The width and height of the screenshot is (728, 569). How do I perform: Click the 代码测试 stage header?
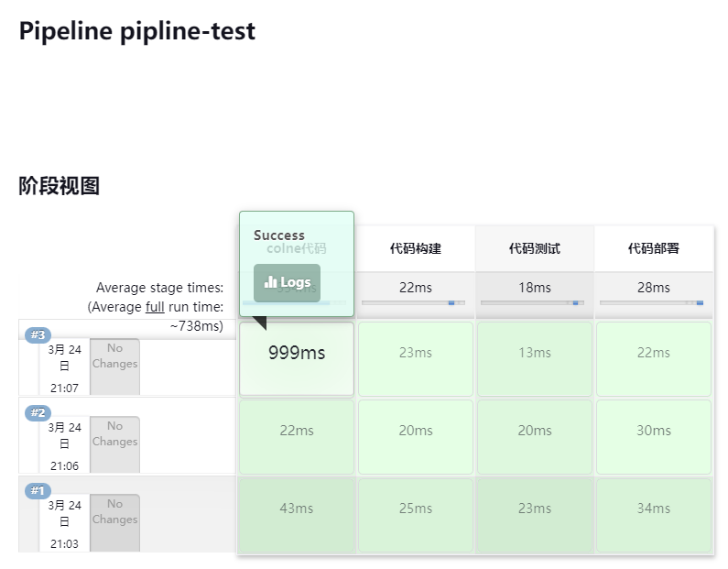click(534, 248)
